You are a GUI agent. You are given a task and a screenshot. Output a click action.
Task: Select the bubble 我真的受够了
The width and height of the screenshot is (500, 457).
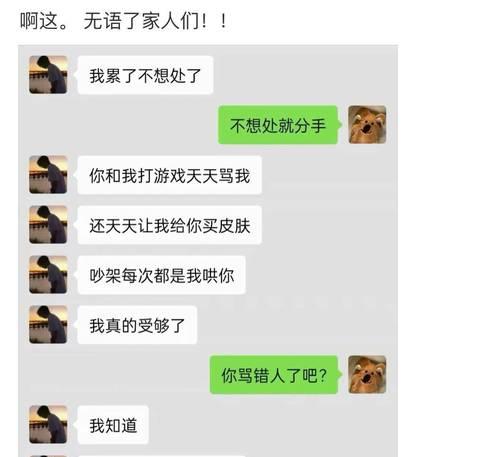tap(137, 325)
